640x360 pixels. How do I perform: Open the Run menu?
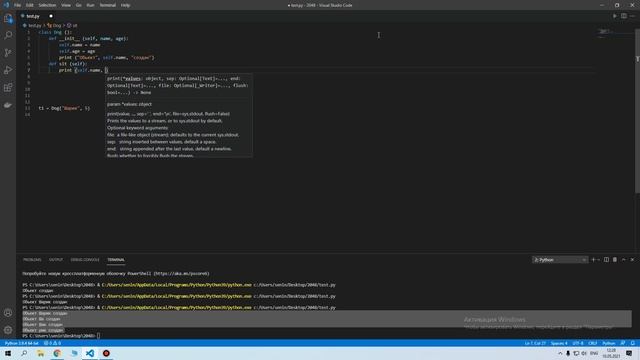tap(90, 5)
